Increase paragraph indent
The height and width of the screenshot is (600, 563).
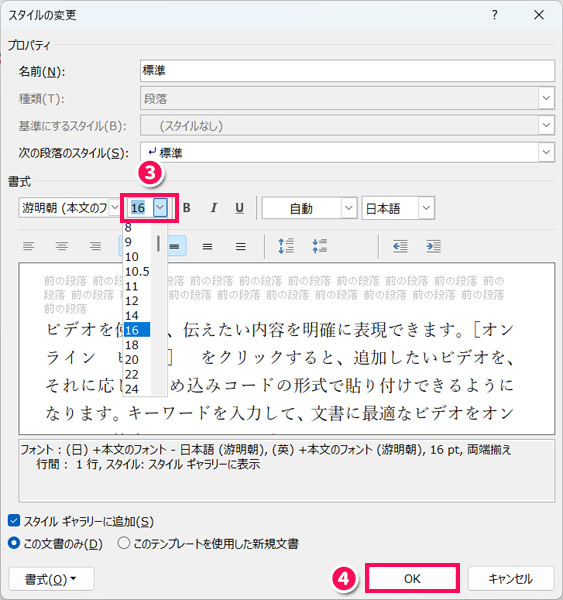coord(434,246)
